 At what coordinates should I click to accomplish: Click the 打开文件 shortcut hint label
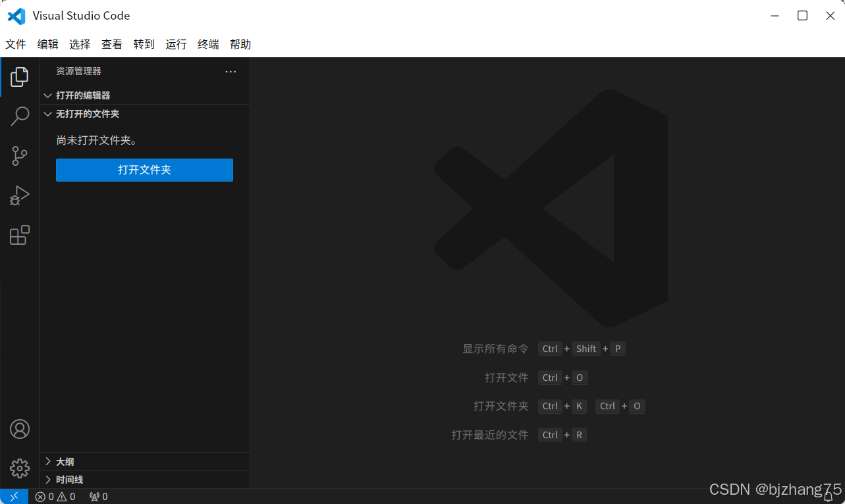pyautogui.click(x=506, y=378)
